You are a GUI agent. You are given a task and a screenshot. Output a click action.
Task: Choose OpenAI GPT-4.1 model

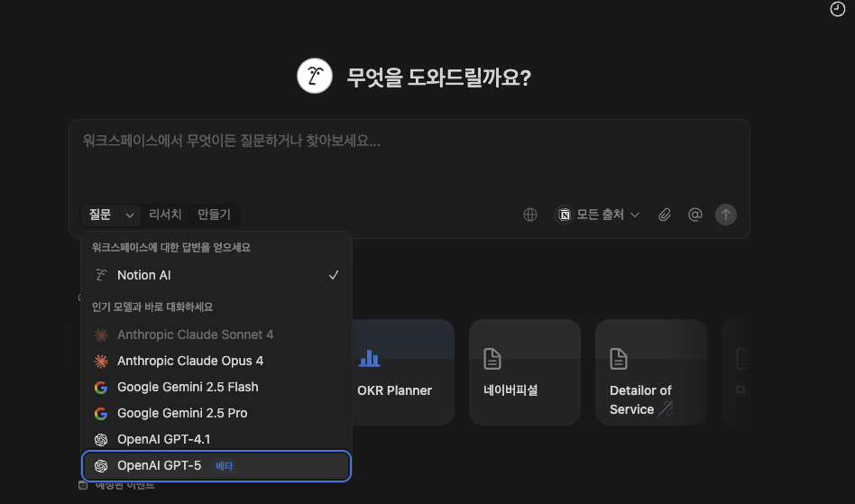click(x=216, y=439)
